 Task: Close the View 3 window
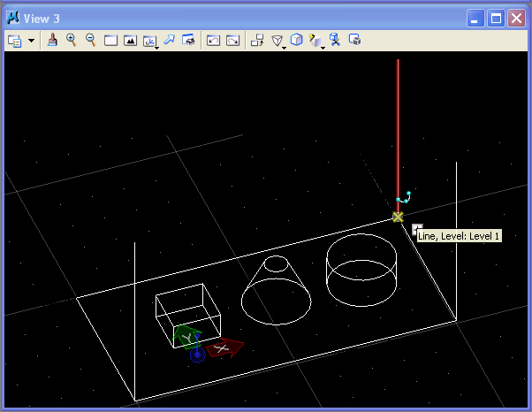point(516,18)
